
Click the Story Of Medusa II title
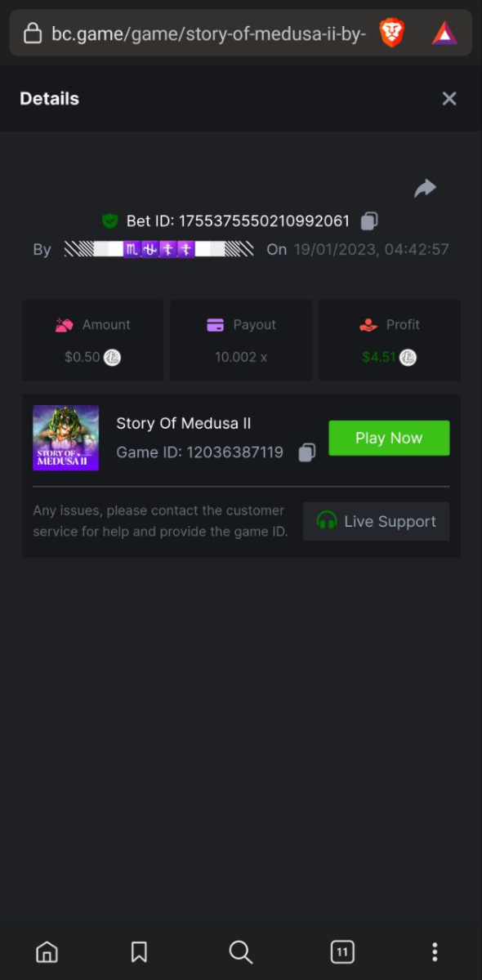click(x=184, y=423)
